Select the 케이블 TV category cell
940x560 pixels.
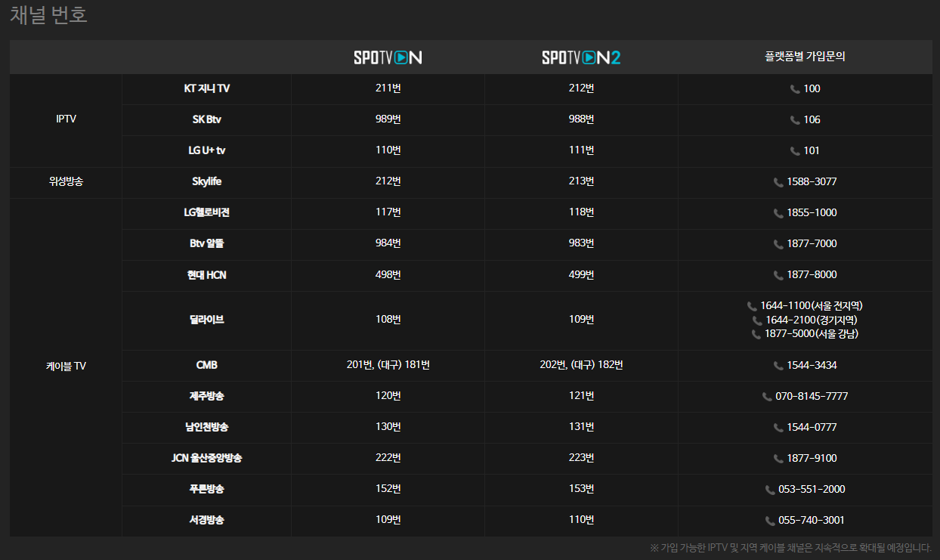(x=66, y=367)
